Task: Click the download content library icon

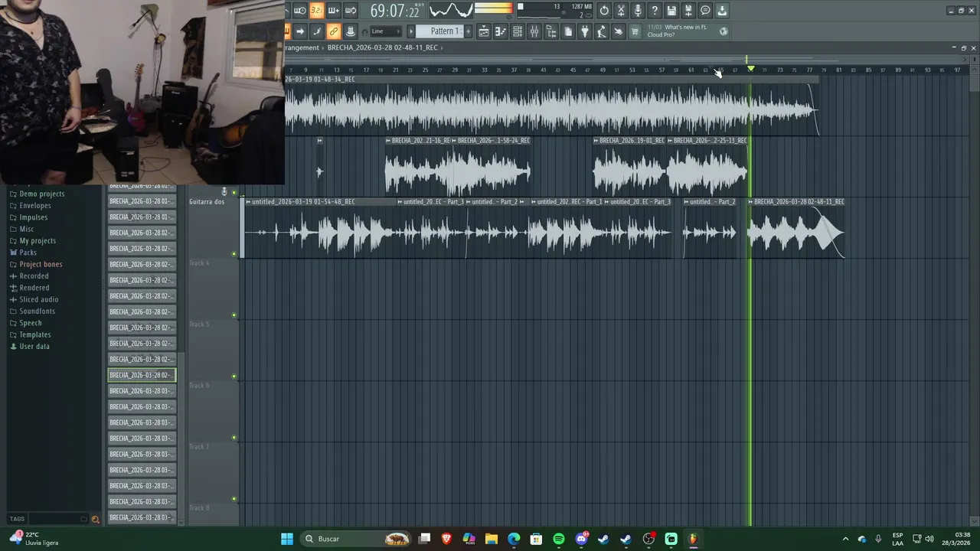Action: pyautogui.click(x=722, y=11)
